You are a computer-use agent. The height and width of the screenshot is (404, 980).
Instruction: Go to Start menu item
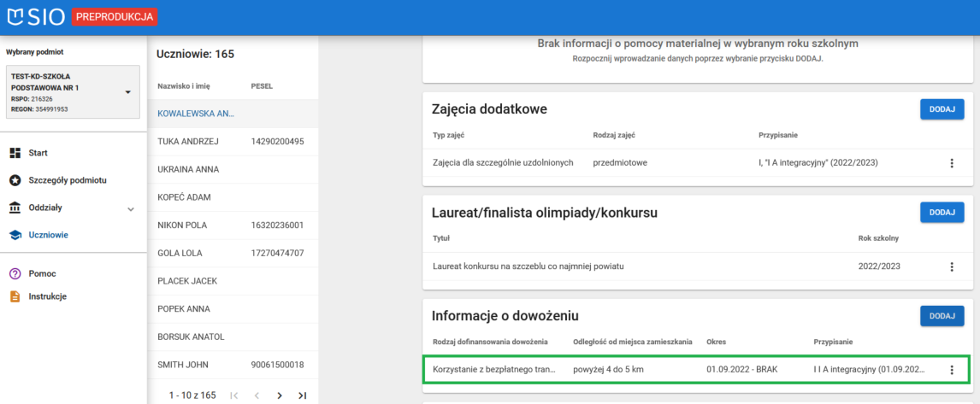[x=38, y=153]
